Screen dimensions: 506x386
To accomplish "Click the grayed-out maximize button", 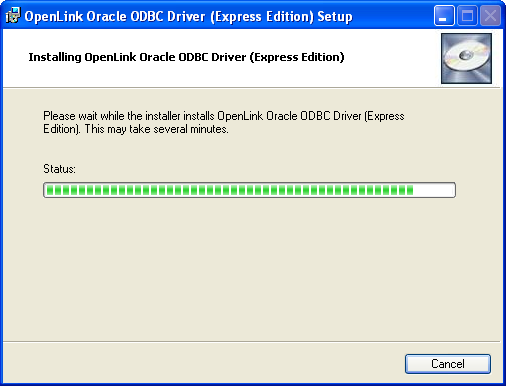I will pyautogui.click(x=467, y=16).
